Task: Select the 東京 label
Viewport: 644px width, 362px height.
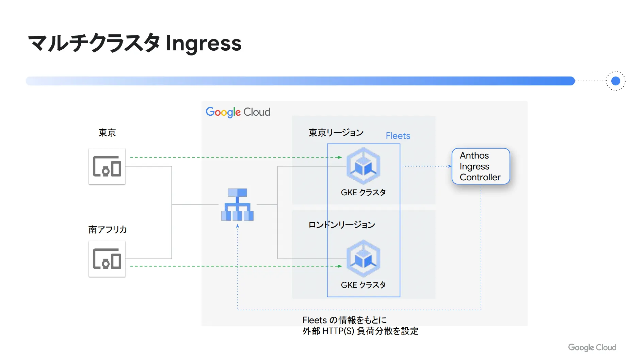Action: coord(107,133)
